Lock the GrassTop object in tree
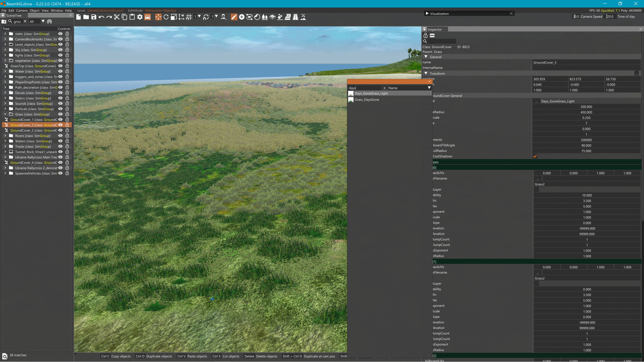 coord(67,66)
